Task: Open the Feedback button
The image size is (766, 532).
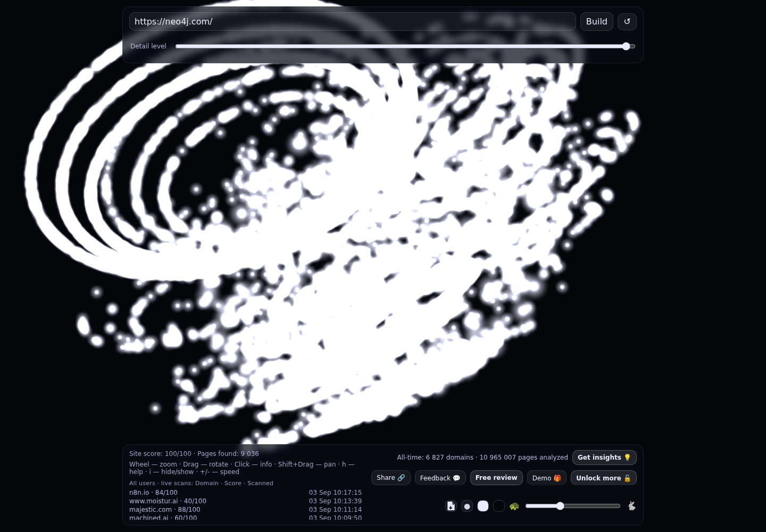Action: coord(440,478)
